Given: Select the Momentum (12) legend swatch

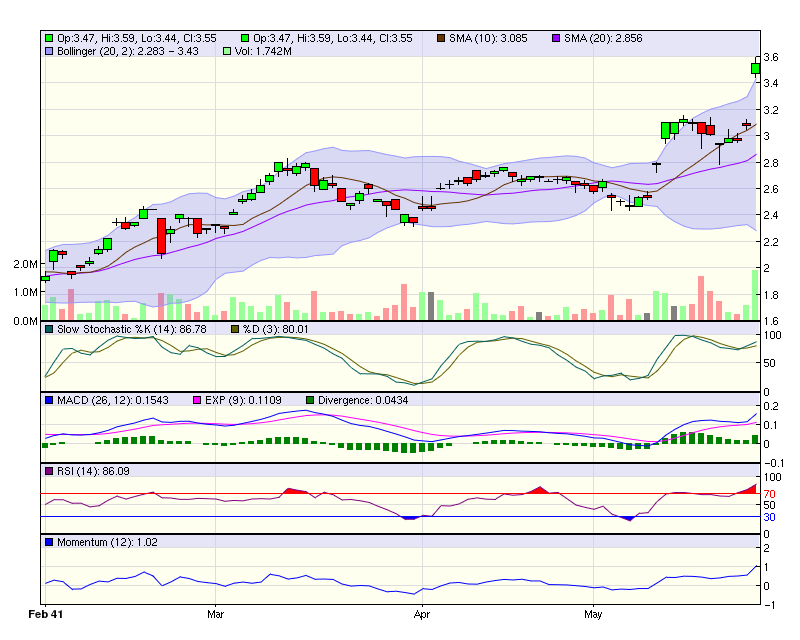Looking at the screenshot, I should tap(48, 542).
